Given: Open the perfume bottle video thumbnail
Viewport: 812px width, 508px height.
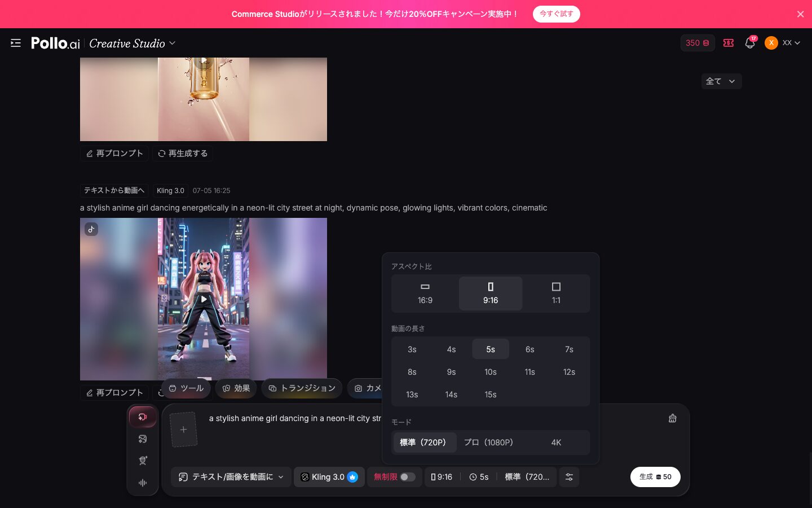Looking at the screenshot, I should pos(204,99).
